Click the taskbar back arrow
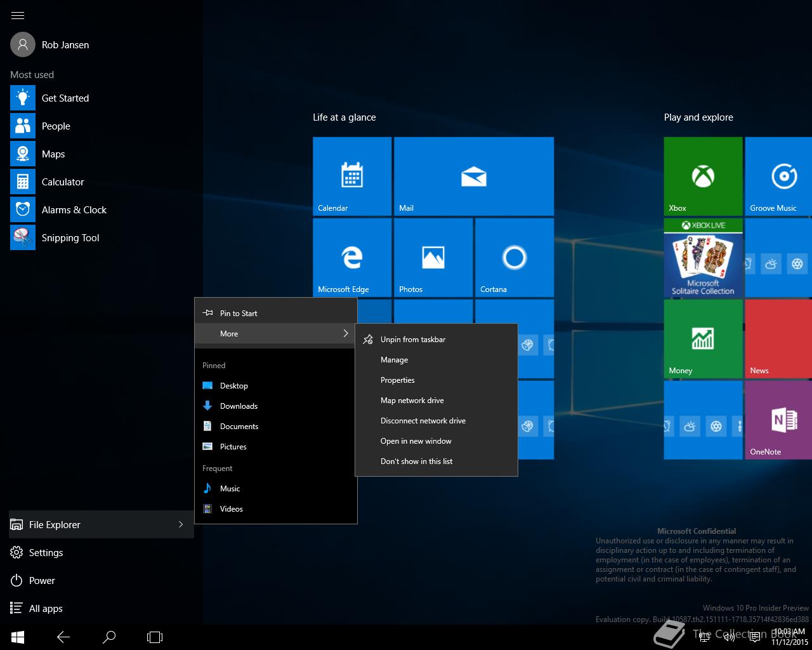The image size is (812, 650). click(x=63, y=637)
